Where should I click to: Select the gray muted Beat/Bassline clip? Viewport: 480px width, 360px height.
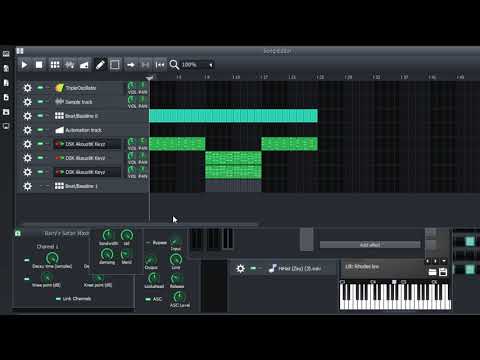pos(233,186)
